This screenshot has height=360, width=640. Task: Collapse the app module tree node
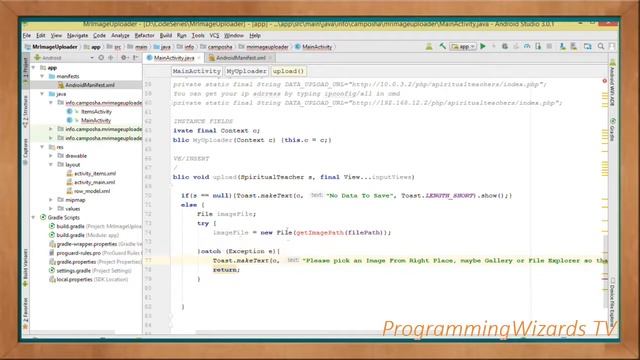[x=34, y=67]
